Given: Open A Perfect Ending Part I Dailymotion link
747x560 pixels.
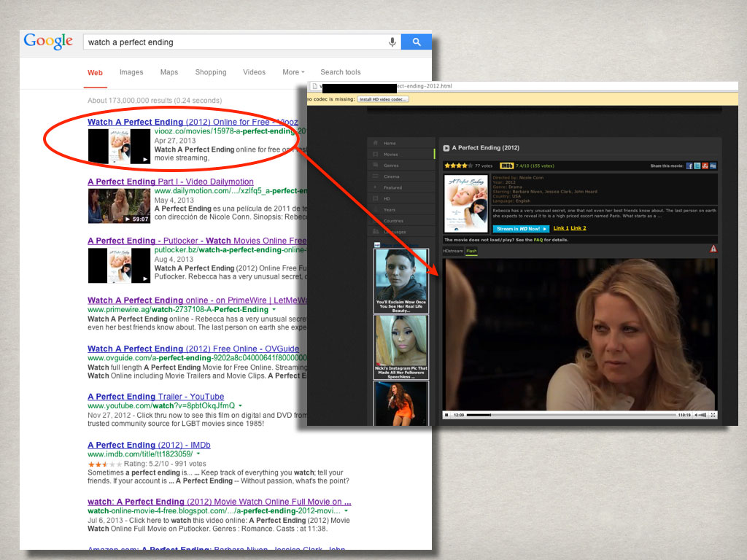Looking at the screenshot, I should click(171, 182).
